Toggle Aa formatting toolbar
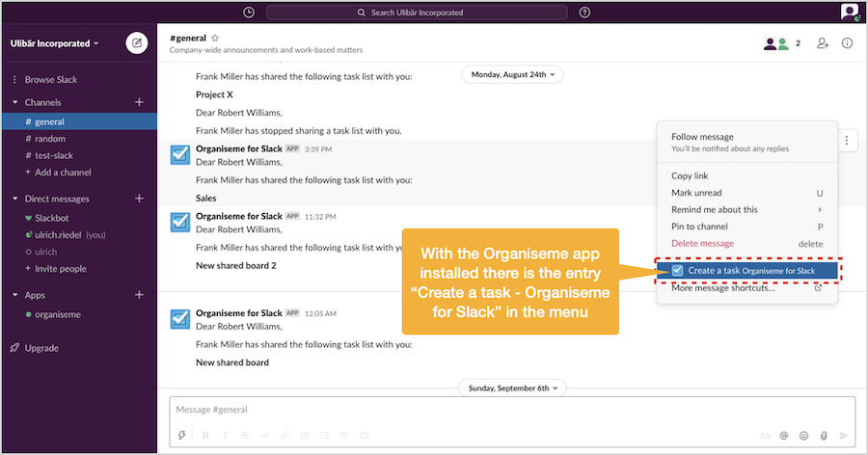This screenshot has height=455, width=868. coord(765,436)
